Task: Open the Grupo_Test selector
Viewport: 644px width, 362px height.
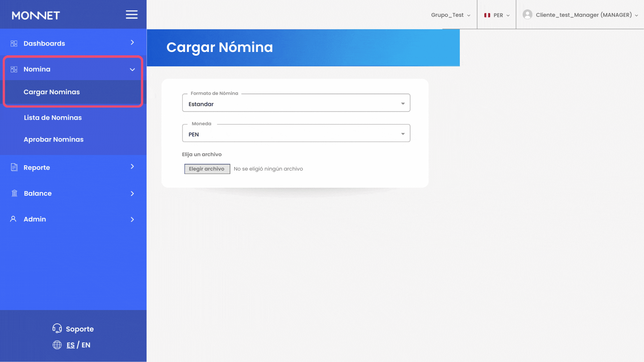Action: click(x=450, y=15)
